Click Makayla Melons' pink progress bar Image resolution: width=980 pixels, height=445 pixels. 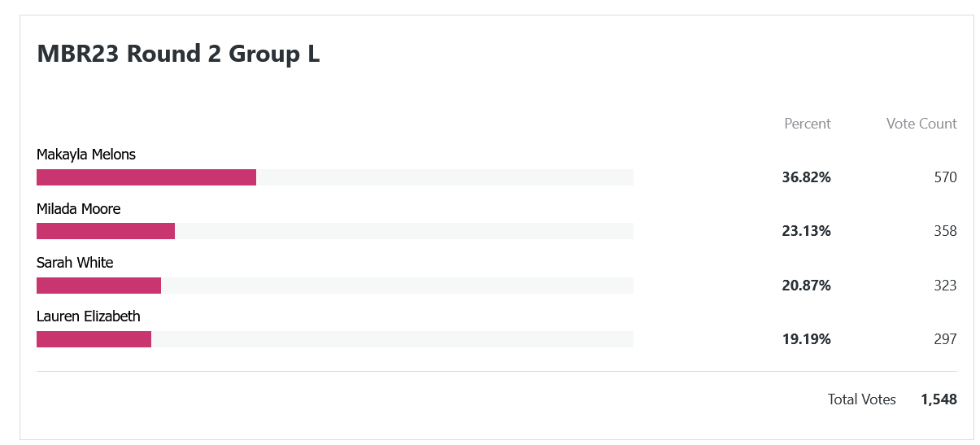pyautogui.click(x=146, y=177)
